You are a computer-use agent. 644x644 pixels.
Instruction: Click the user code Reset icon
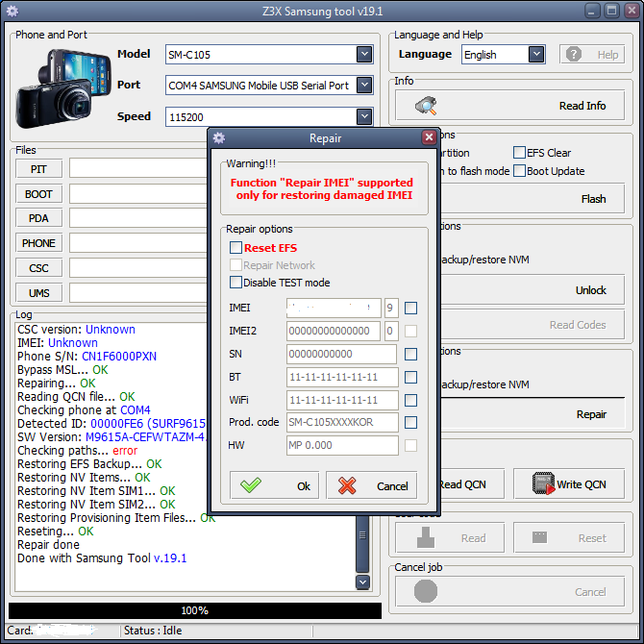point(539,536)
